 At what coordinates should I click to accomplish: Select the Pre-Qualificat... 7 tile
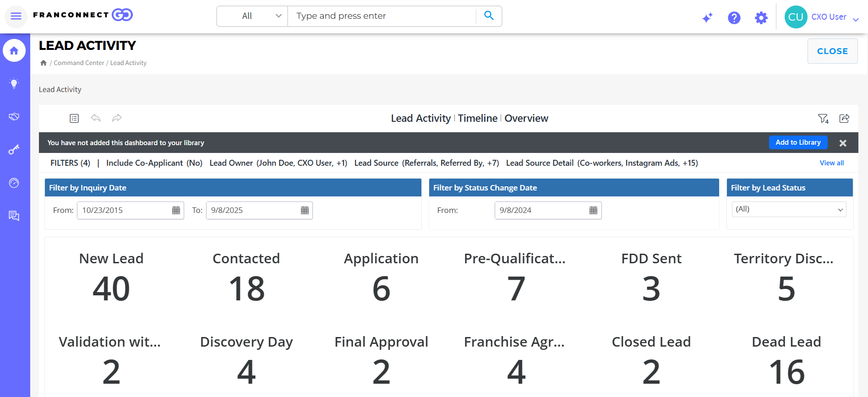click(x=516, y=277)
